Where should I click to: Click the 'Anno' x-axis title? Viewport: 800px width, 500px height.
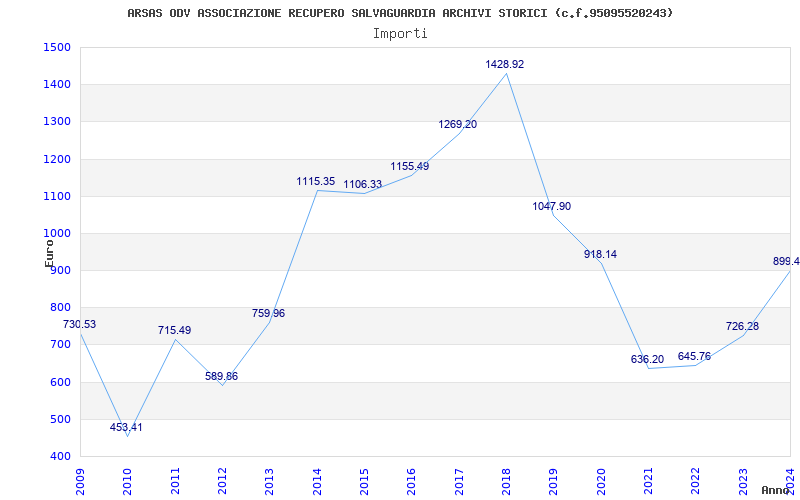[776, 490]
